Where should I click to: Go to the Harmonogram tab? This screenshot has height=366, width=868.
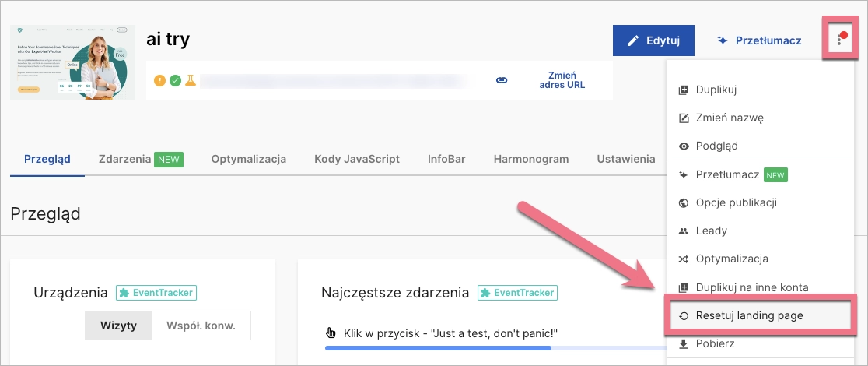[x=531, y=159]
